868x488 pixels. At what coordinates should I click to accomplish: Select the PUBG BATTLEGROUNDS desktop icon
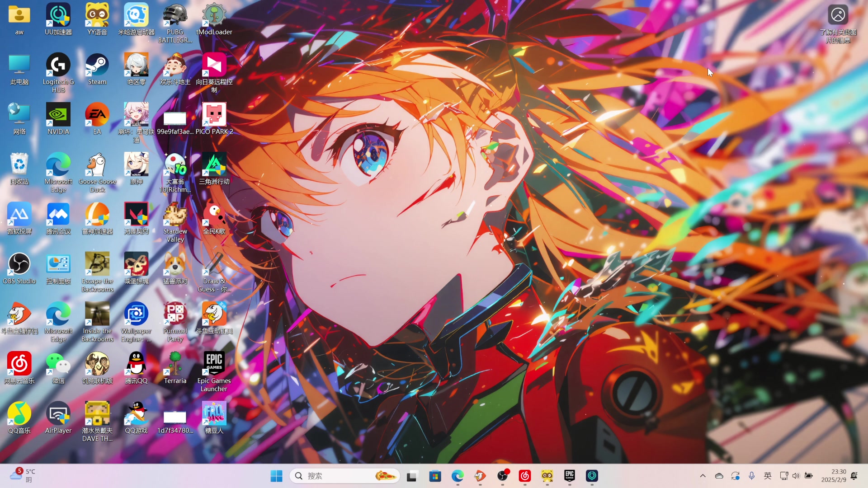(x=175, y=23)
